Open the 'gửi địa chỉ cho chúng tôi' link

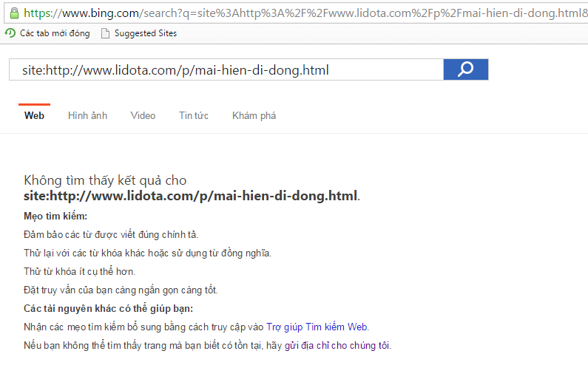click(x=337, y=345)
